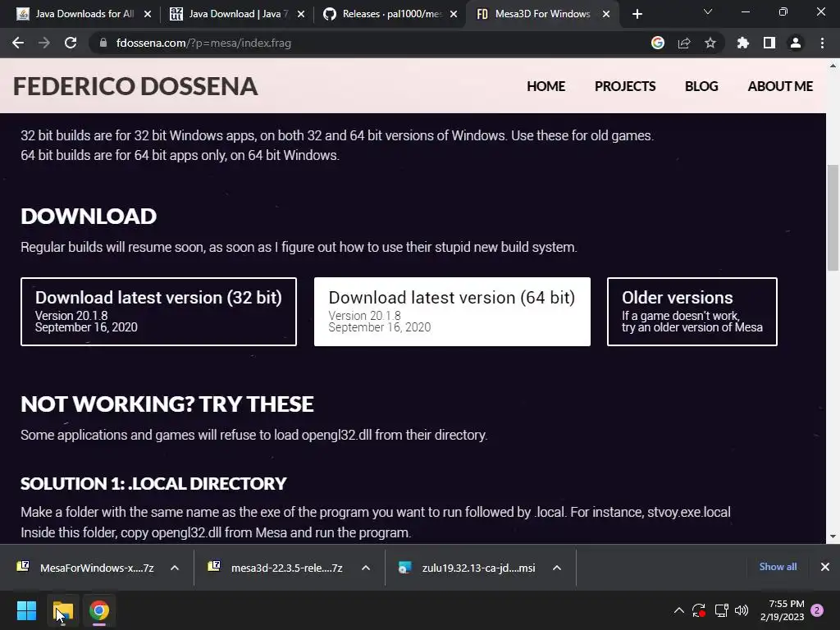Open the volume speaker icon
The width and height of the screenshot is (840, 630).
coord(742,610)
